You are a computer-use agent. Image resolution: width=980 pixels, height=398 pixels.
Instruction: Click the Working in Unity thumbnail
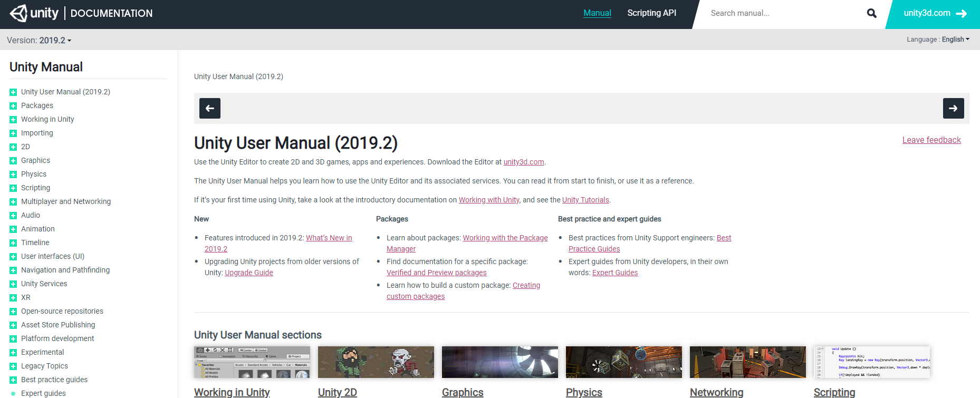[252, 362]
